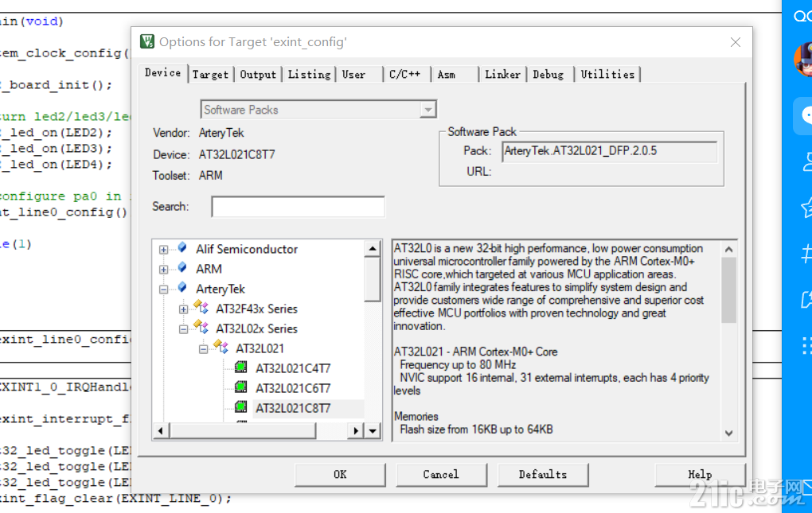The height and width of the screenshot is (513, 812).
Task: Click the device tree's vertical scrollbar thumb
Action: pos(373,279)
